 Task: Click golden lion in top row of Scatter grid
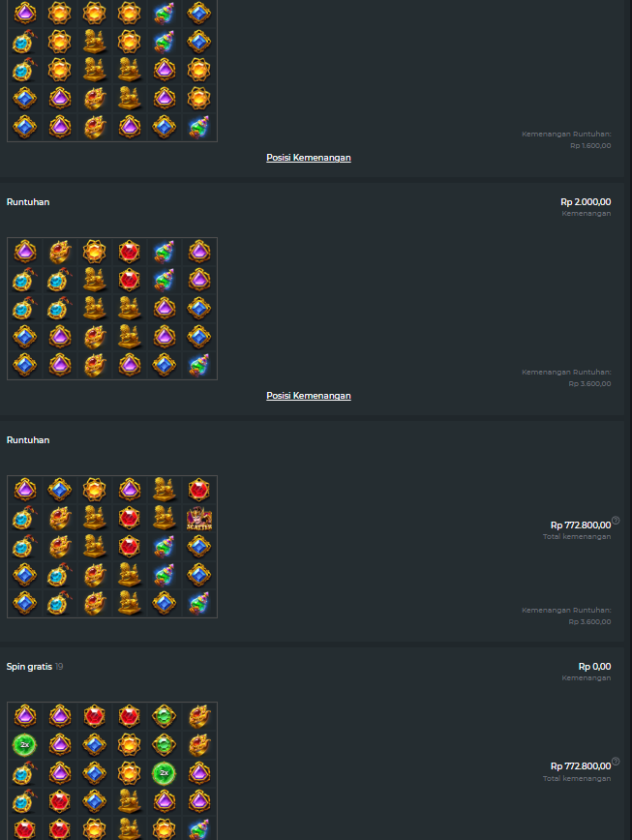tap(164, 490)
